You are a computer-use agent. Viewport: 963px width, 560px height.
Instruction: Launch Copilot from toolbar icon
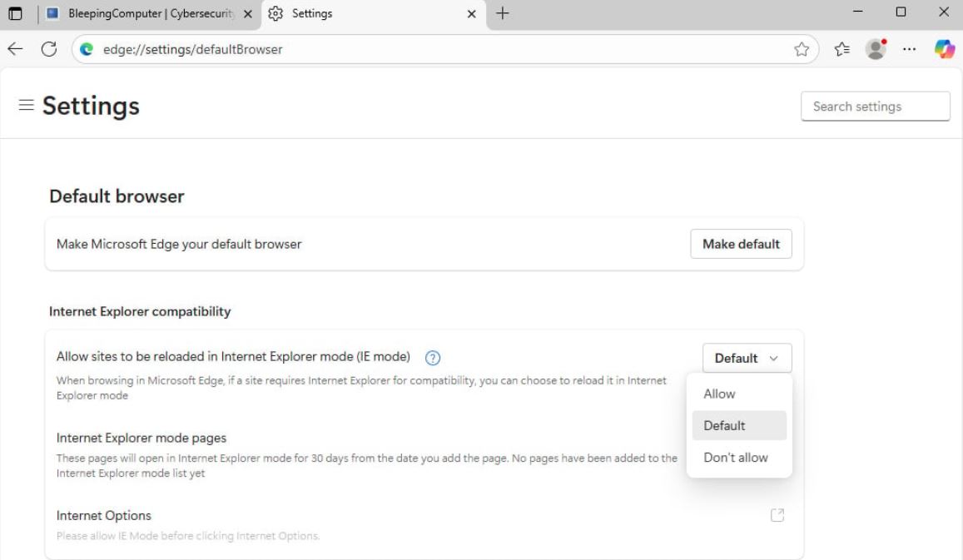pyautogui.click(x=944, y=49)
